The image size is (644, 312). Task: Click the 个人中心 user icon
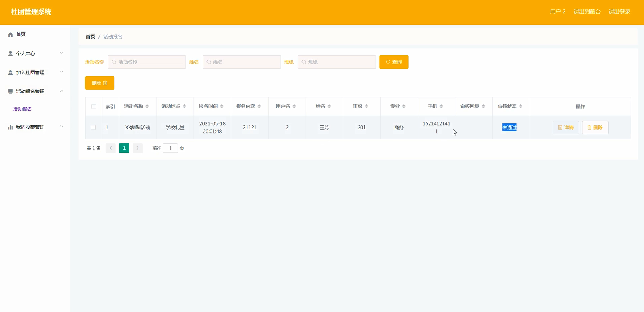pos(10,54)
